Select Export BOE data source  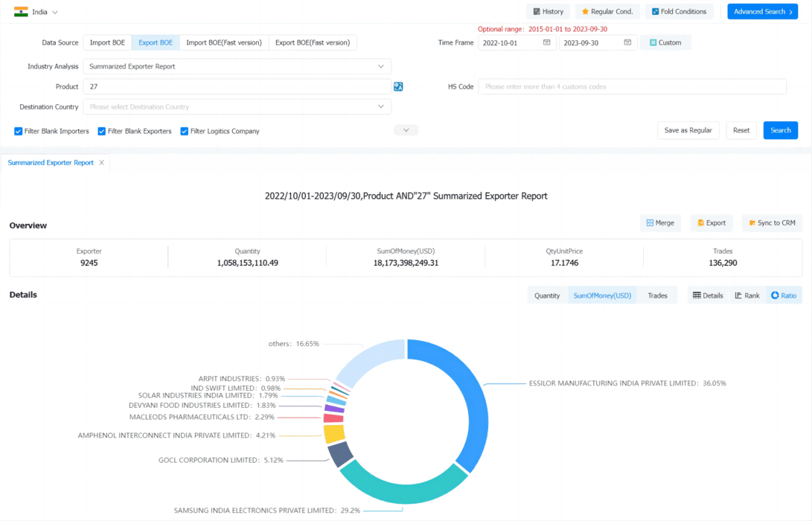click(156, 42)
